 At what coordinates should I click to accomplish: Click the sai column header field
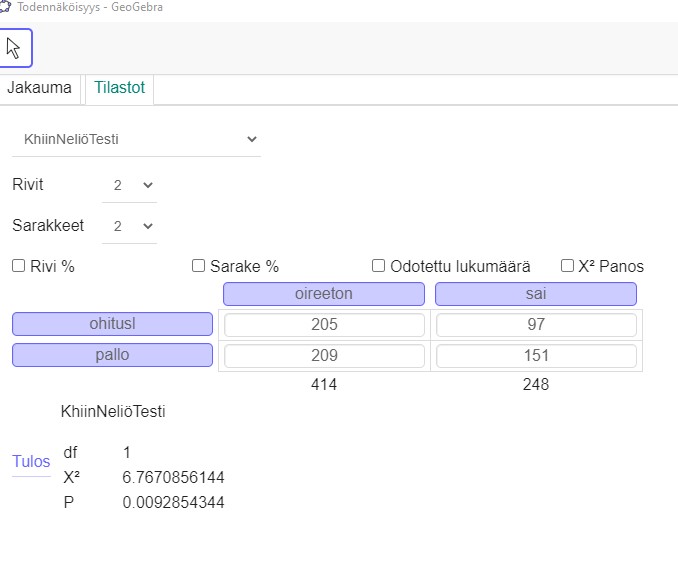(x=536, y=294)
